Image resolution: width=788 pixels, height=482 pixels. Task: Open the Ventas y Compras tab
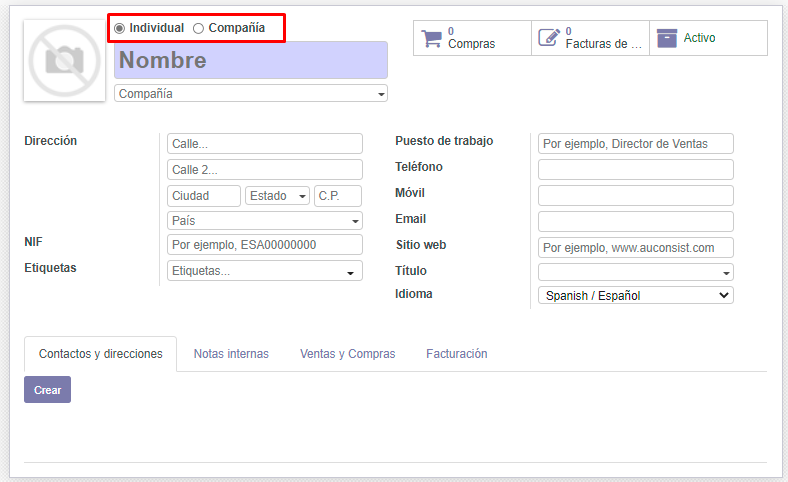point(347,354)
